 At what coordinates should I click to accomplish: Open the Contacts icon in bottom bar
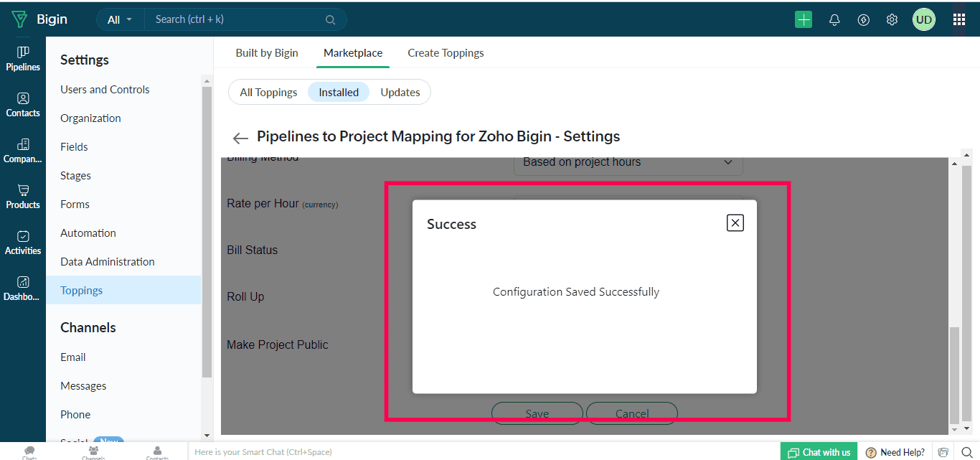tap(157, 452)
